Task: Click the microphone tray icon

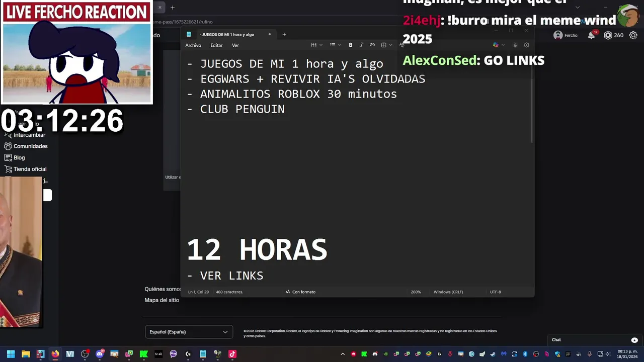Action: (589, 354)
